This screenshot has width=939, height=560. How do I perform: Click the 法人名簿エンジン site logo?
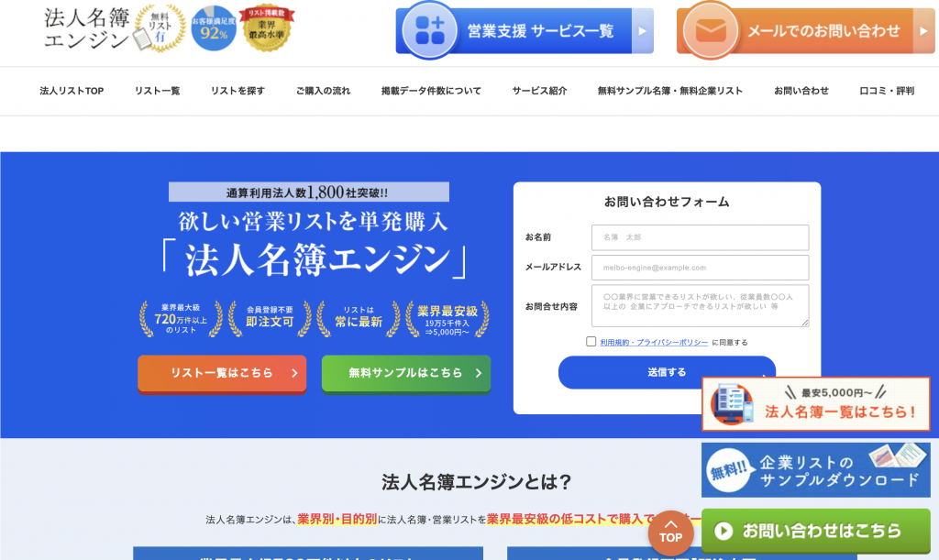pyautogui.click(x=87, y=28)
